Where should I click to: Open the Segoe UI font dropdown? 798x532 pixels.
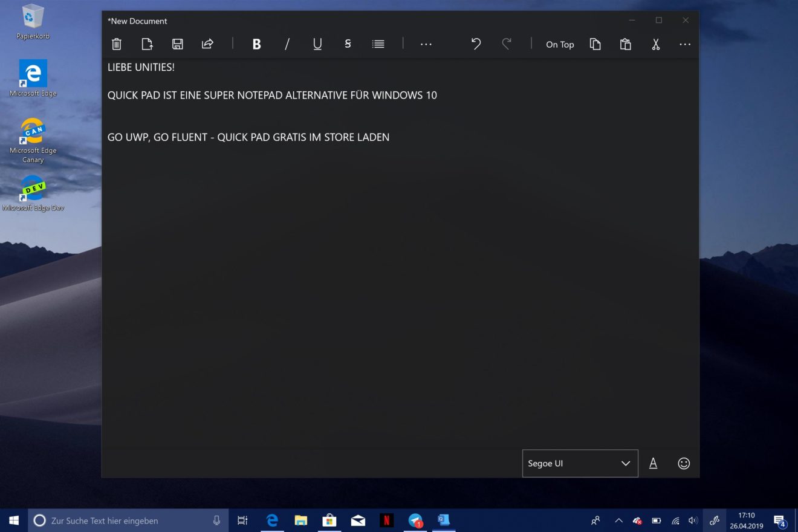coord(580,464)
